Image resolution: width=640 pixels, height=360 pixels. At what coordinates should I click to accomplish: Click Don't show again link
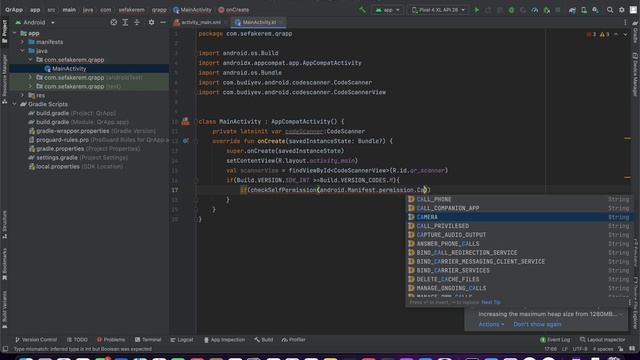pyautogui.click(x=537, y=324)
